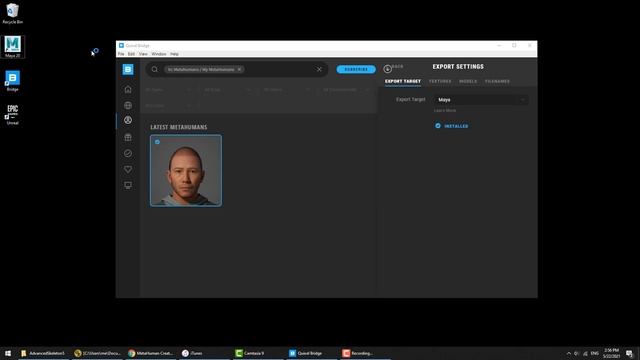Click the blue Subscribe button
Screen dimensions: 640x360
coord(356,69)
